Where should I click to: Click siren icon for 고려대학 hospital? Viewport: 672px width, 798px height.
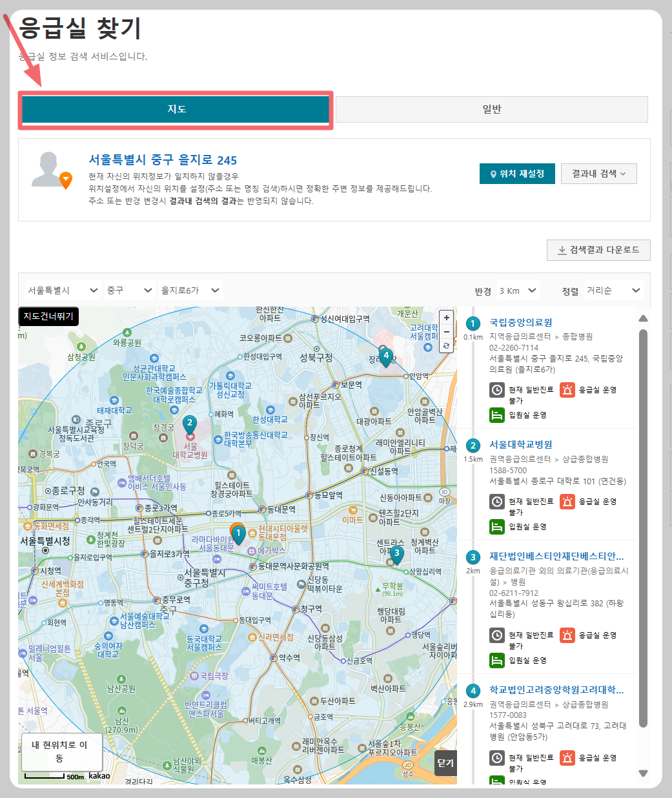[567, 758]
